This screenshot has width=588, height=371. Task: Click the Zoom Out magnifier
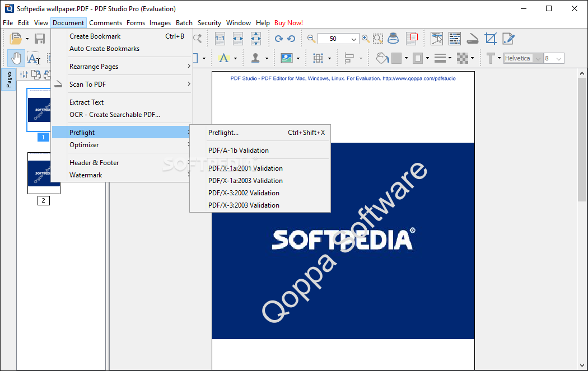[311, 39]
